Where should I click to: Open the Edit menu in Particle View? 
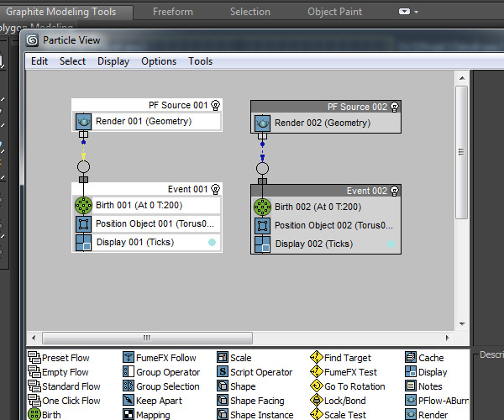39,61
